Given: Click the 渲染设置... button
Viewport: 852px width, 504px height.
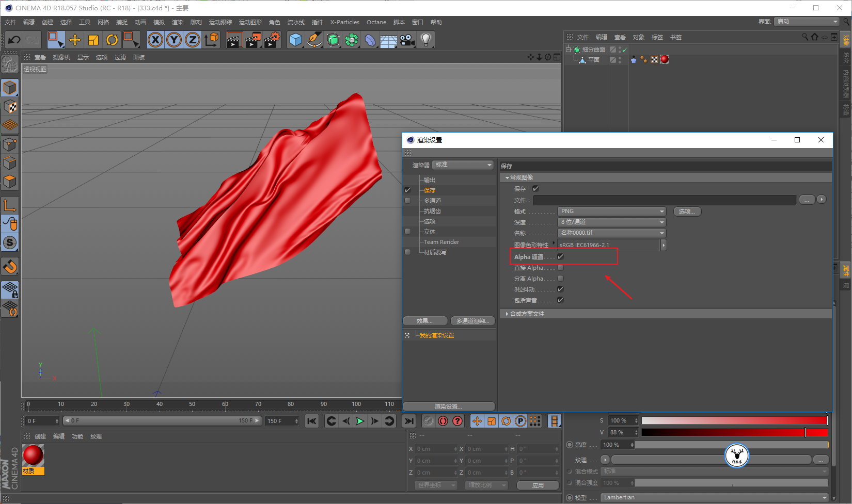Looking at the screenshot, I should point(448,407).
